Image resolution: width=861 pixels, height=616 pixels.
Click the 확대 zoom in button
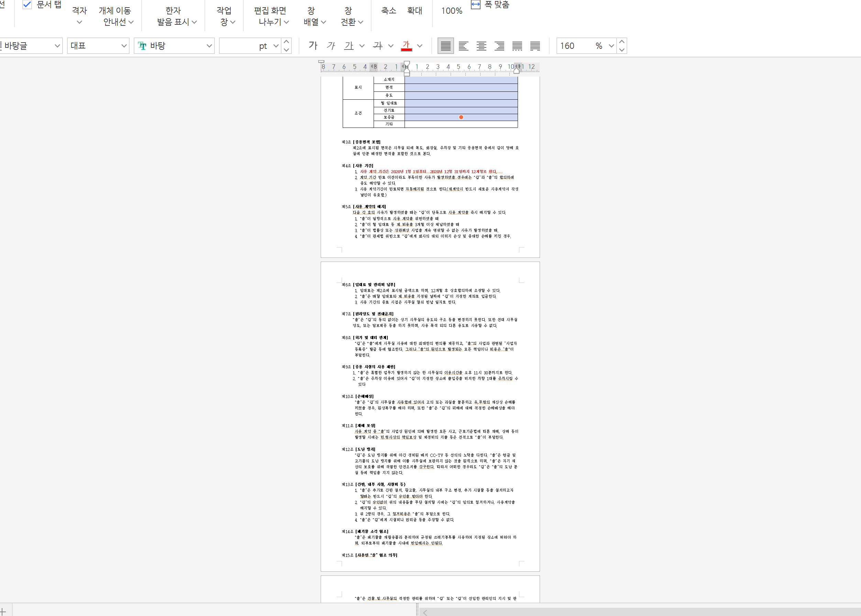coord(415,11)
